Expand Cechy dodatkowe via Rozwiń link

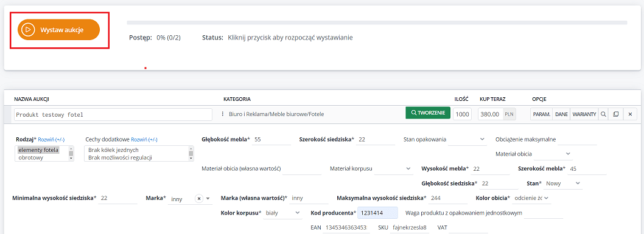tap(144, 139)
